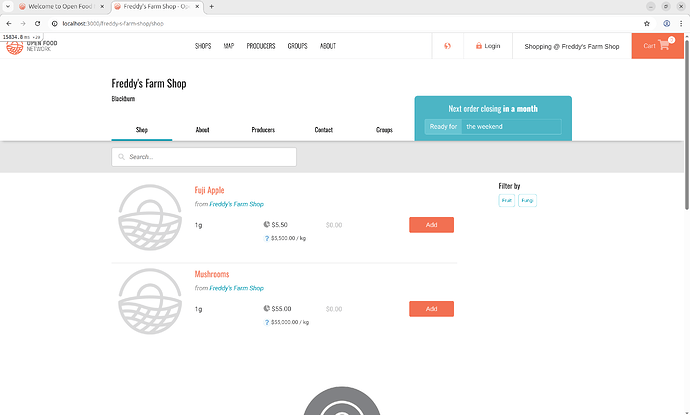This screenshot has height=415, width=690.
Task: Click the Mushrooms basket placeholder image
Action: click(x=150, y=301)
